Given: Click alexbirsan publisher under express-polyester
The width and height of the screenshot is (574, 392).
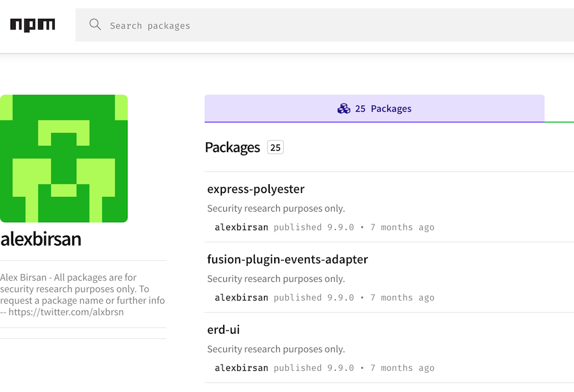Looking at the screenshot, I should 241,227.
